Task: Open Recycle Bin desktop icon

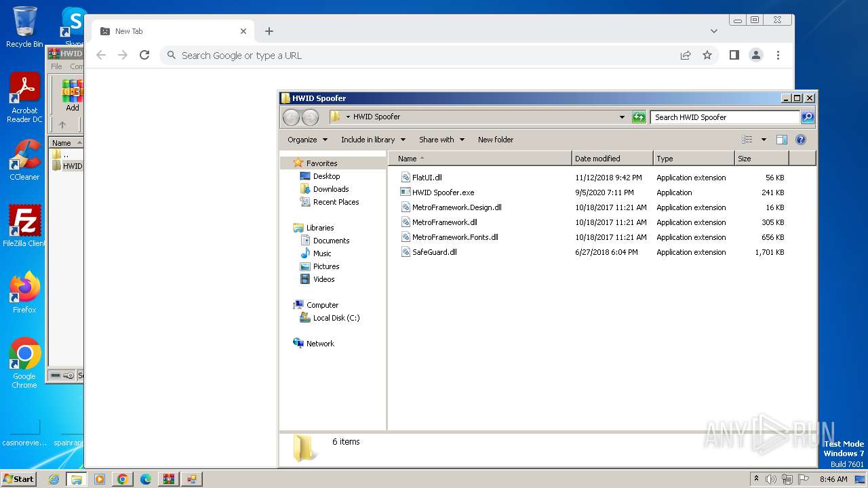Action: point(24,27)
